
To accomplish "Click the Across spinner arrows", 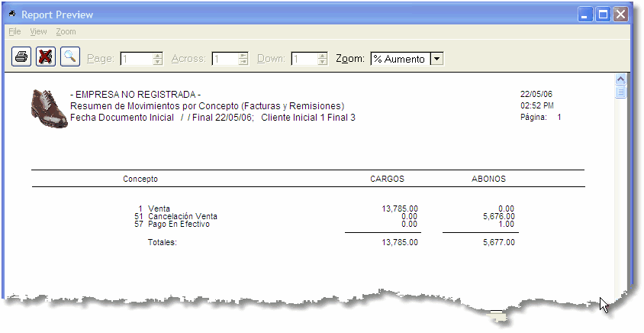I will [x=243, y=59].
